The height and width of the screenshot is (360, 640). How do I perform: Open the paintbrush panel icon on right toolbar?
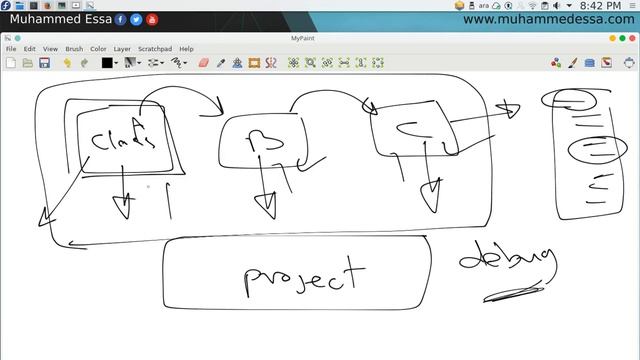pos(573,63)
